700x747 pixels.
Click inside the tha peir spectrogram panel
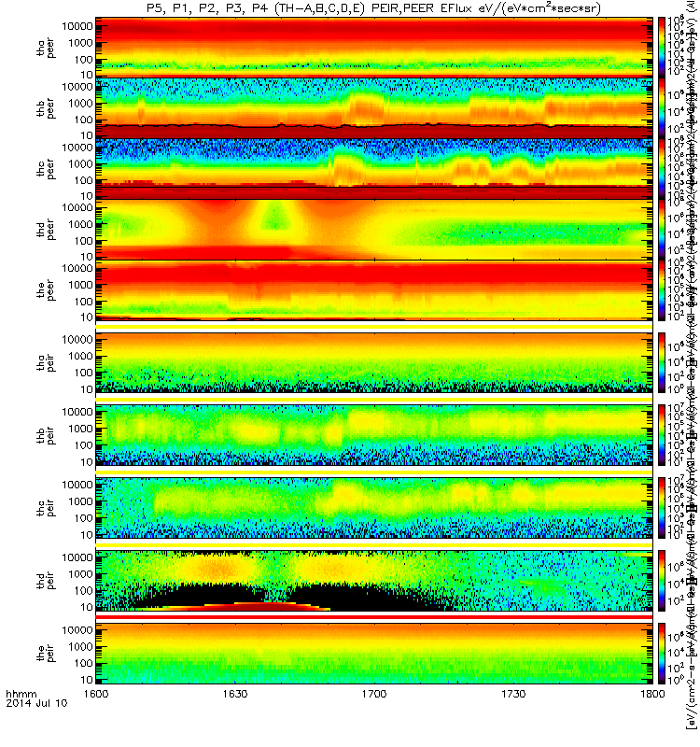pos(374,362)
